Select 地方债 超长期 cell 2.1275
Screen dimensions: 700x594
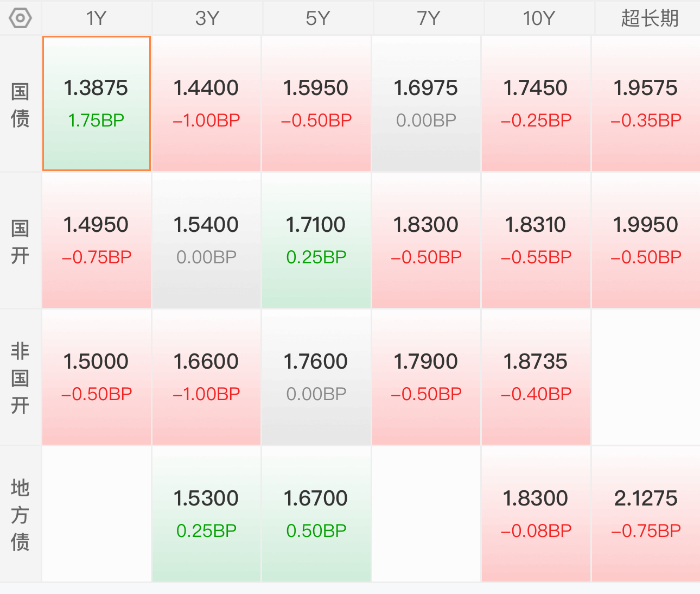point(646,514)
